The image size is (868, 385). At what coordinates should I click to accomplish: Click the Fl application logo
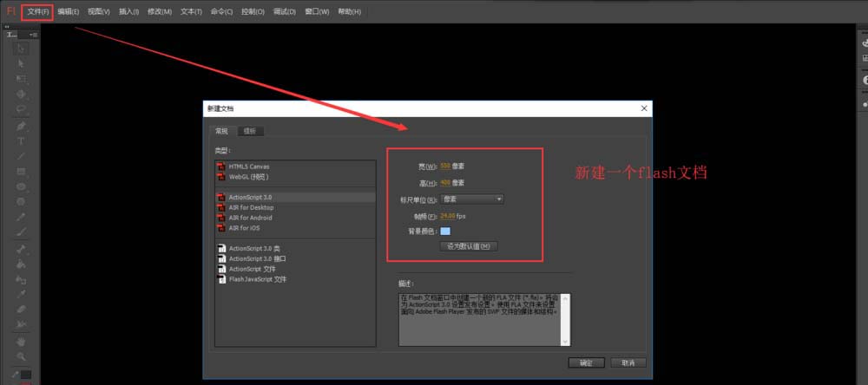click(x=11, y=11)
